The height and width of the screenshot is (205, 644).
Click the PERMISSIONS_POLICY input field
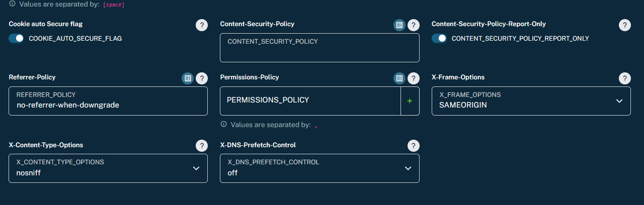click(310, 101)
